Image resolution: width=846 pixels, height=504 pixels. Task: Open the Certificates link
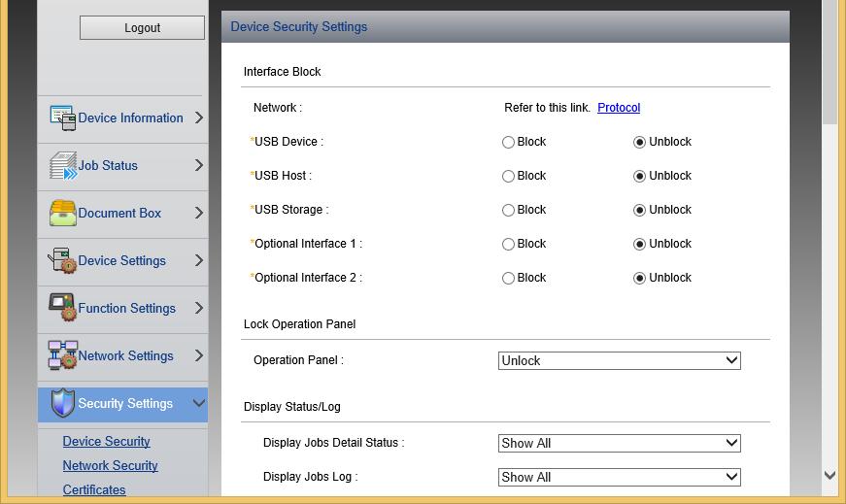click(94, 489)
